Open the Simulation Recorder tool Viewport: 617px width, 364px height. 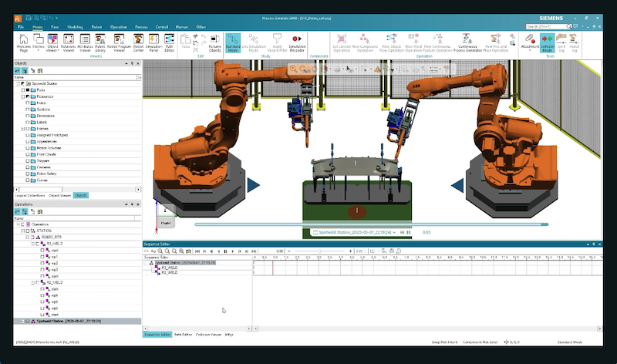coord(297,42)
